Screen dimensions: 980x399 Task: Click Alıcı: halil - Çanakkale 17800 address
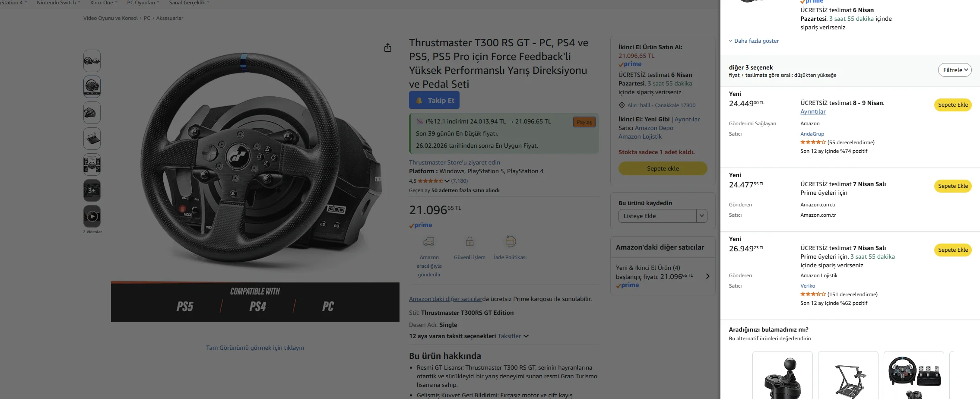661,105
